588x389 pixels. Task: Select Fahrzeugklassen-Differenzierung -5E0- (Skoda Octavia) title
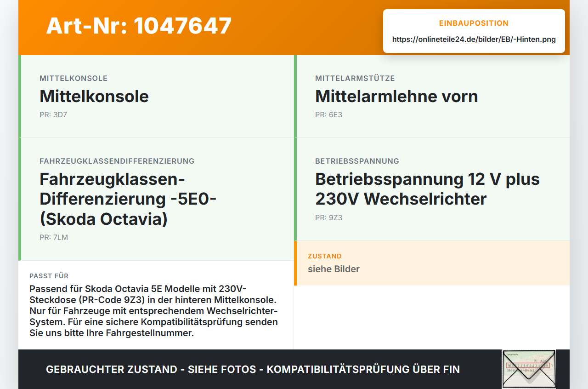[128, 199]
